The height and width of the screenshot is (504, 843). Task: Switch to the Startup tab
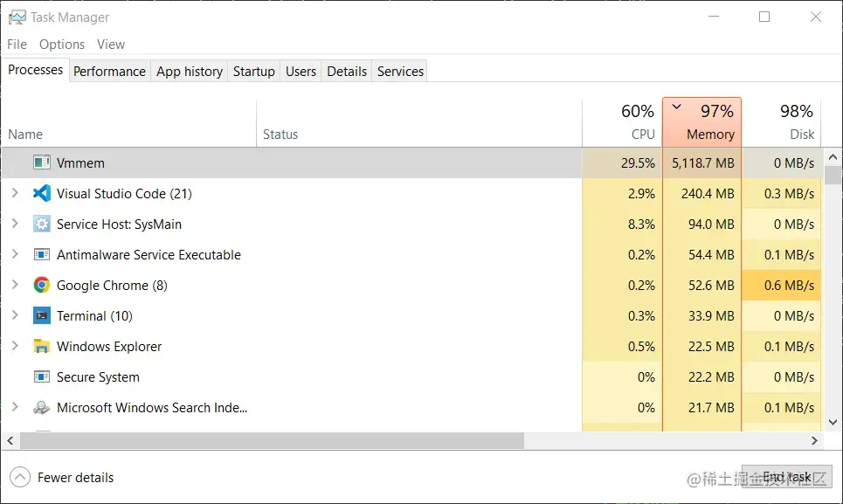tap(253, 72)
